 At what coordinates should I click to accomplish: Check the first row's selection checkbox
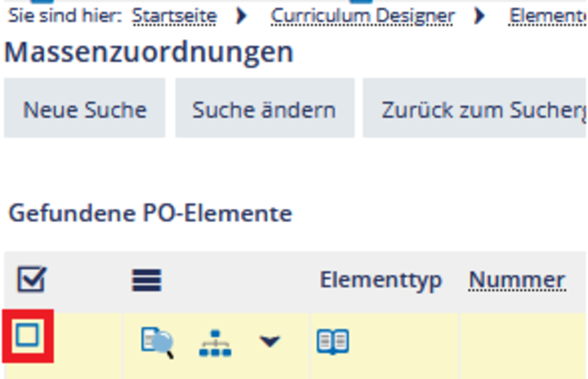point(28,335)
